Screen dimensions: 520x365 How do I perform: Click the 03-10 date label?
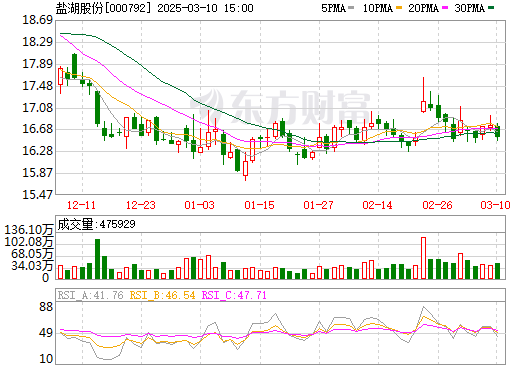pyautogui.click(x=495, y=205)
